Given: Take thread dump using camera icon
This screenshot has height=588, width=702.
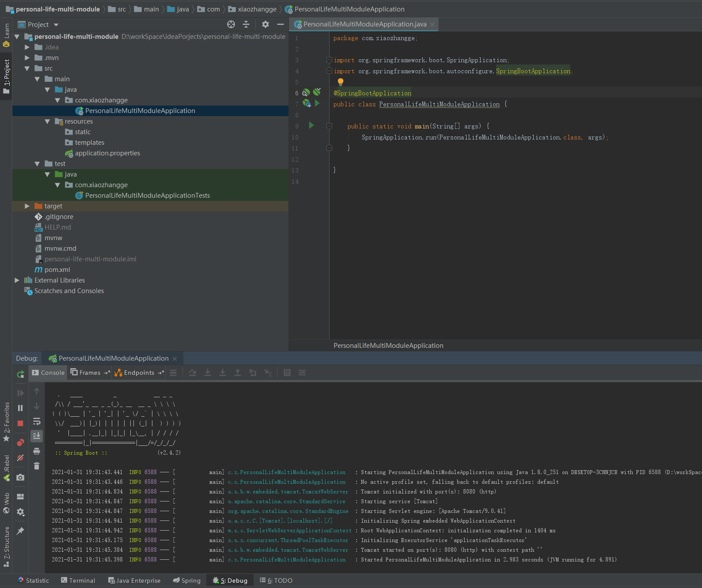Looking at the screenshot, I should coord(20,477).
